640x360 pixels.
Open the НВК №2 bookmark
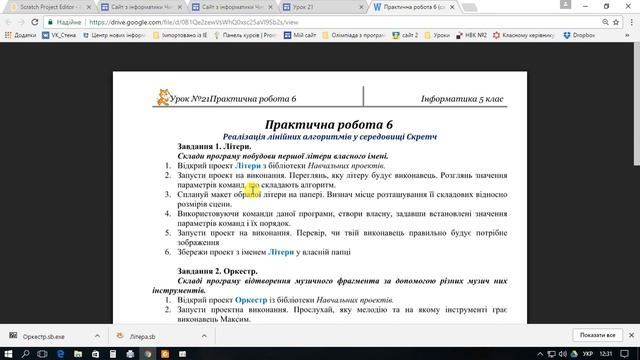[471, 36]
